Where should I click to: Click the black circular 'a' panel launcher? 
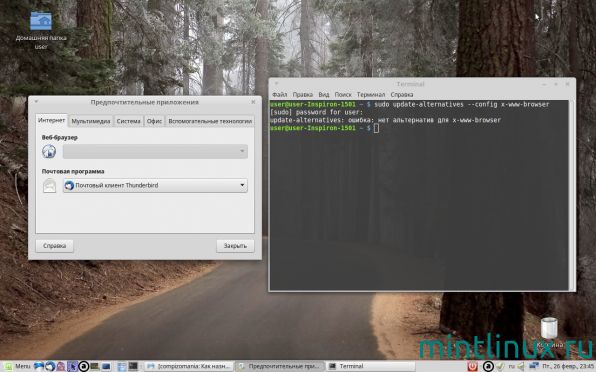[x=84, y=366]
